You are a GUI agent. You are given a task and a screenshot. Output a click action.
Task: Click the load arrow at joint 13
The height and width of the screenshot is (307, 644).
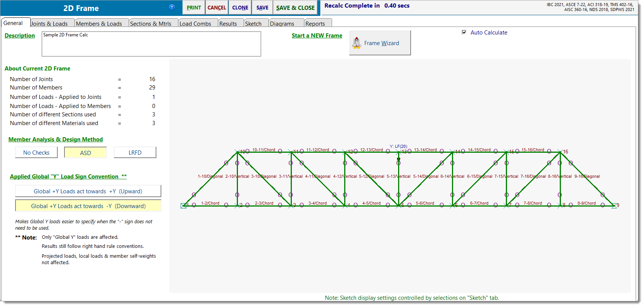pos(398,160)
